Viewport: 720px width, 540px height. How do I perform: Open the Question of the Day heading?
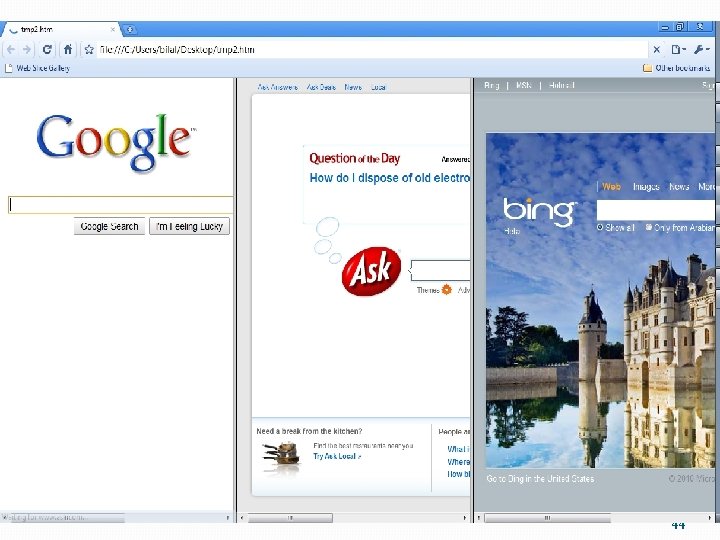(x=354, y=158)
